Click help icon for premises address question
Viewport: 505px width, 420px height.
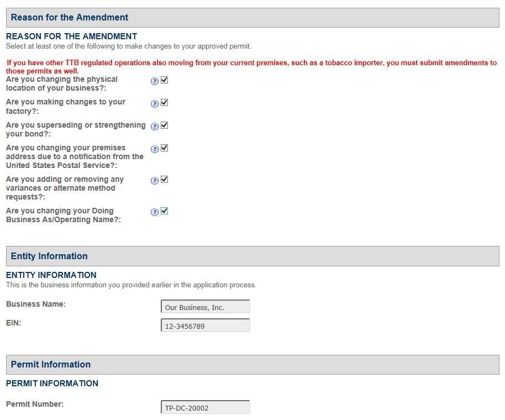tap(155, 149)
